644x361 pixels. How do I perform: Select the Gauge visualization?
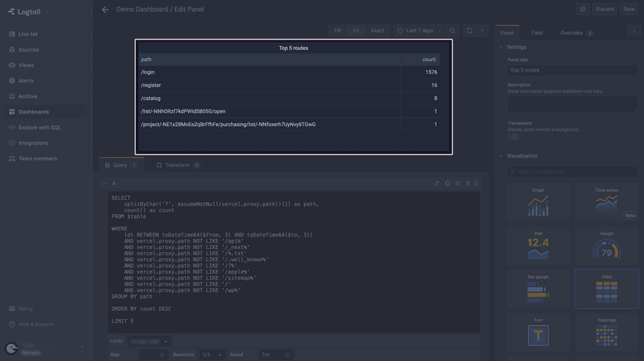pos(606,246)
